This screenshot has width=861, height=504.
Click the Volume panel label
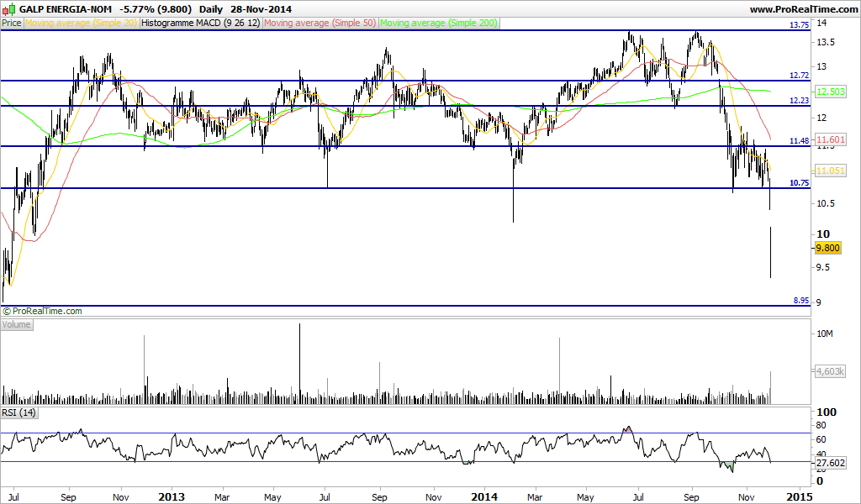point(17,324)
